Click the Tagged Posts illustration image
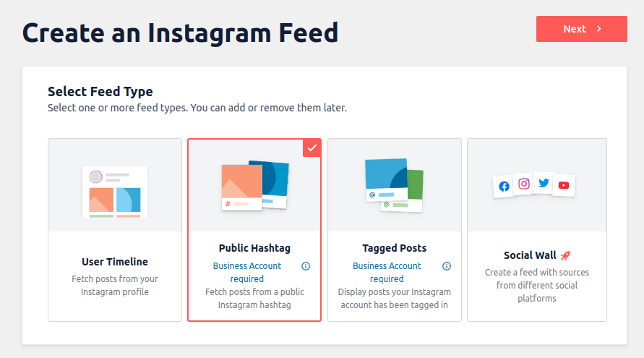Image resolution: width=644 pixels, height=358 pixels. click(x=394, y=185)
